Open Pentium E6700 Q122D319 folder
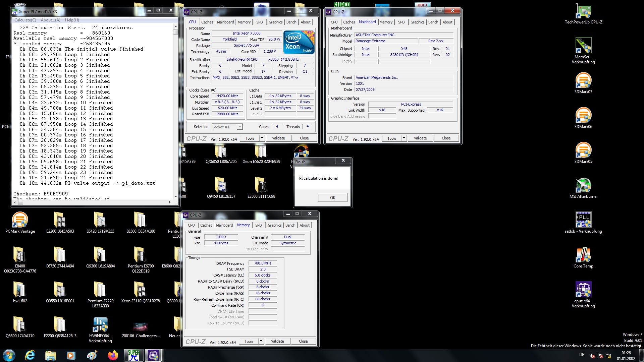The width and height of the screenshot is (644, 362). (141, 260)
